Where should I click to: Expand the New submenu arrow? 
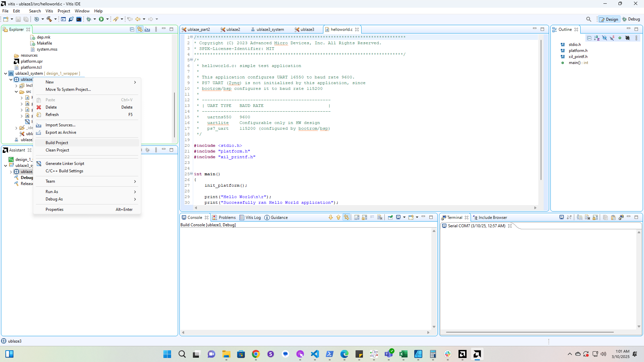pos(135,82)
